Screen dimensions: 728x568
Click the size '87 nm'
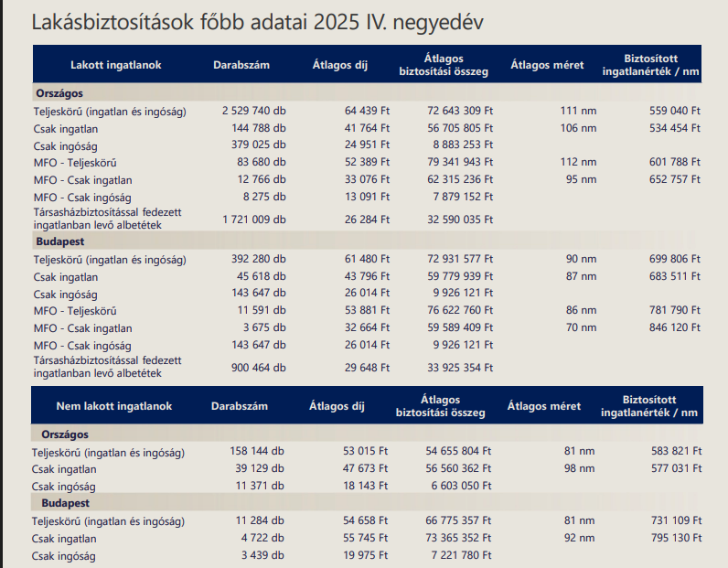(x=581, y=276)
